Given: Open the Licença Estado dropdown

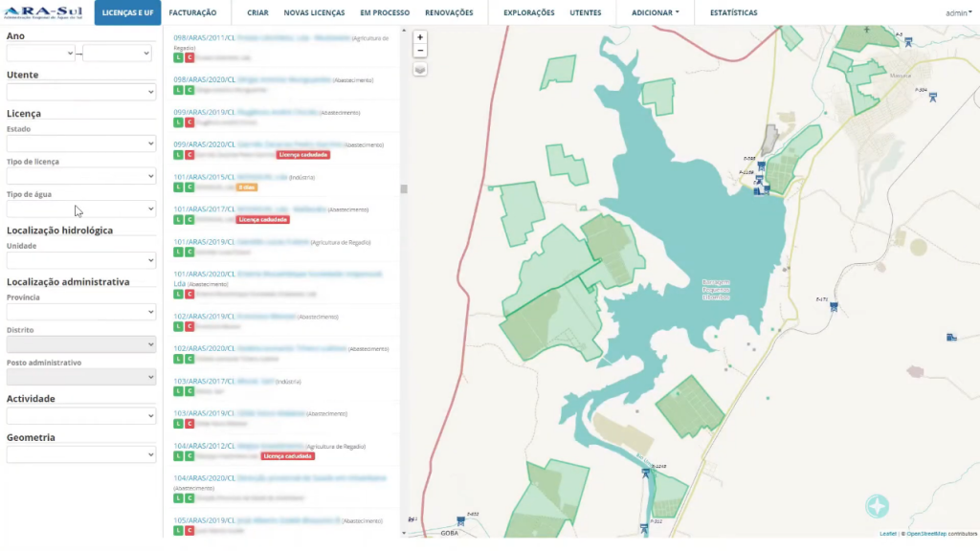Looking at the screenshot, I should click(80, 143).
